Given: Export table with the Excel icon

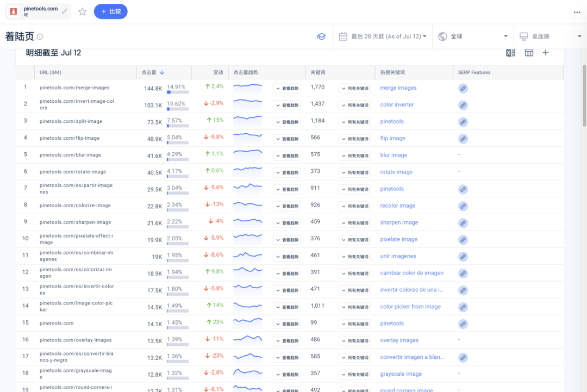Looking at the screenshot, I should point(510,53).
